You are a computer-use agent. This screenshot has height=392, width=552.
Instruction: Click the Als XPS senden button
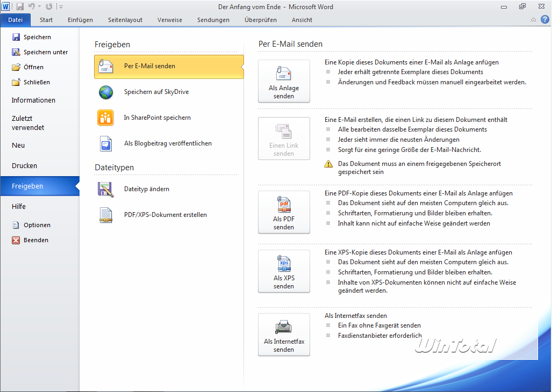click(x=284, y=271)
